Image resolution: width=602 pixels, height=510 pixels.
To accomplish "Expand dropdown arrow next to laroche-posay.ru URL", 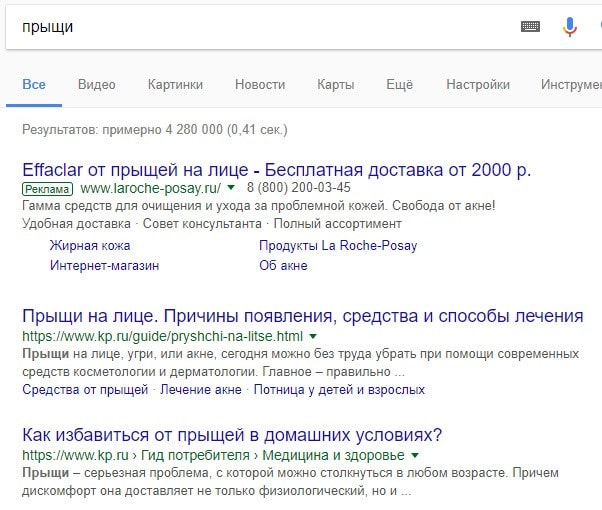I will (230, 188).
